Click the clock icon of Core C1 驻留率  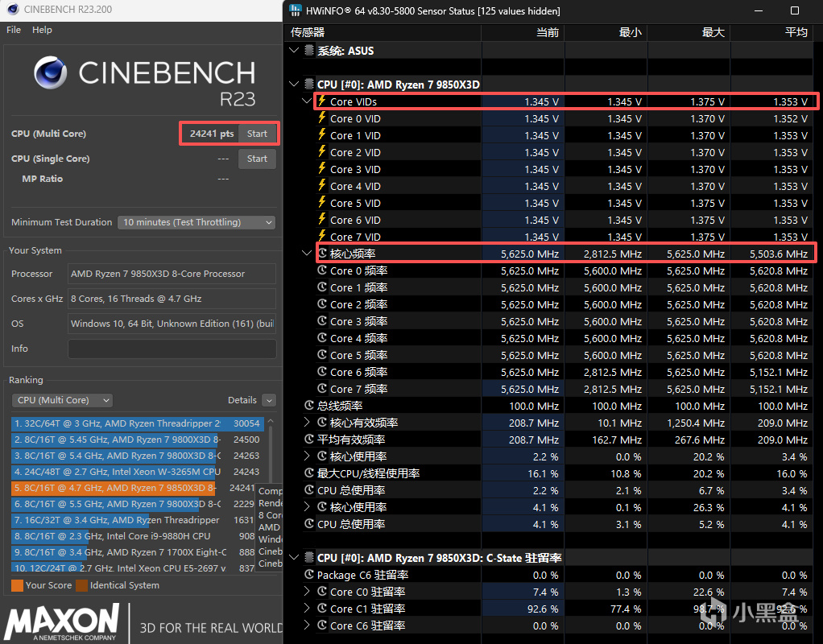323,609
